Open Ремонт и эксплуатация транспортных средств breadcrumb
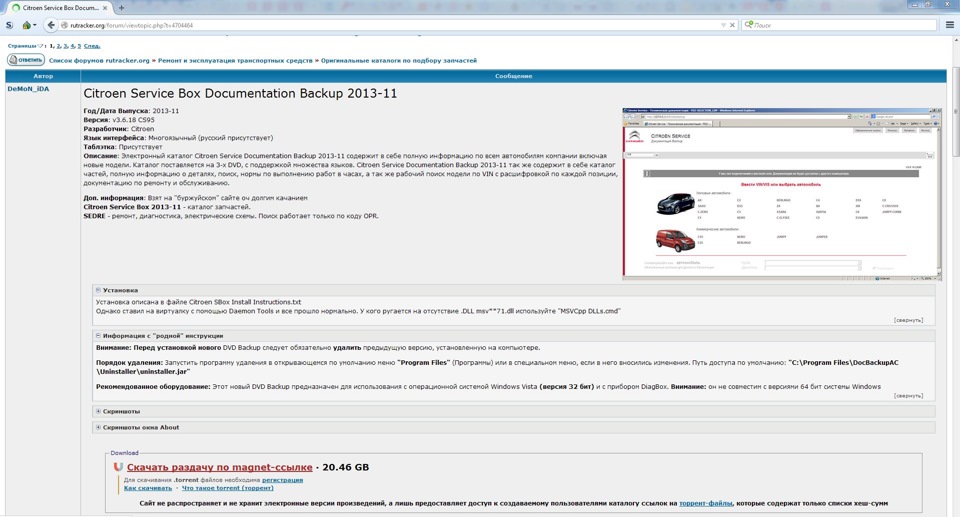Viewport: 960px width, 517px height. click(235, 61)
